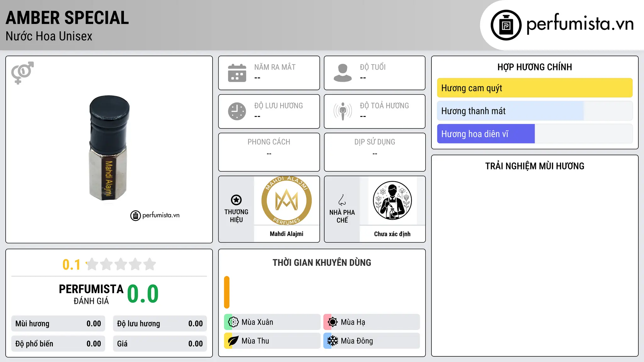Click the NHÀ PHA CHẾ label
Image resolution: width=644 pixels, height=362 pixels.
click(342, 216)
